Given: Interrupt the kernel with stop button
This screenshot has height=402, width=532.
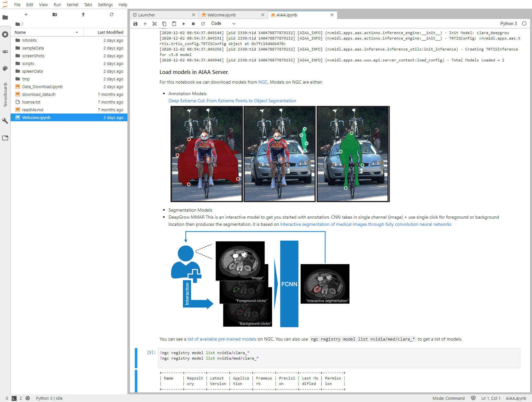Looking at the screenshot, I should coord(193,23).
